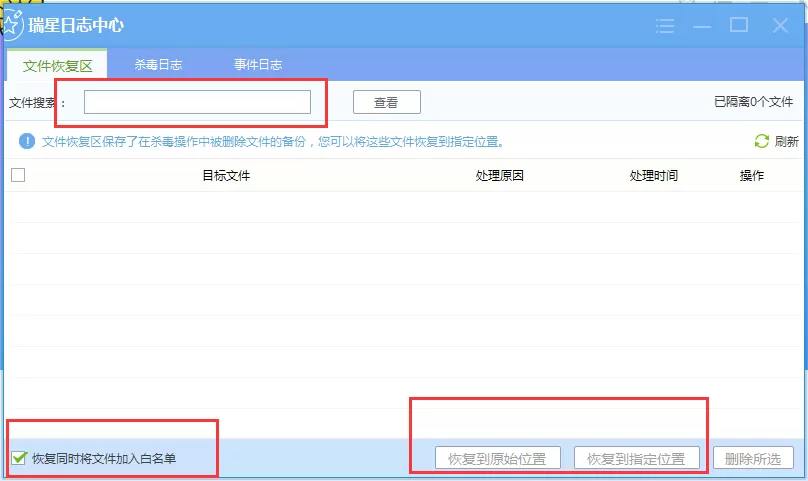The height and width of the screenshot is (481, 808).
Task: Click the green refresh arrows icon
Action: tap(762, 141)
